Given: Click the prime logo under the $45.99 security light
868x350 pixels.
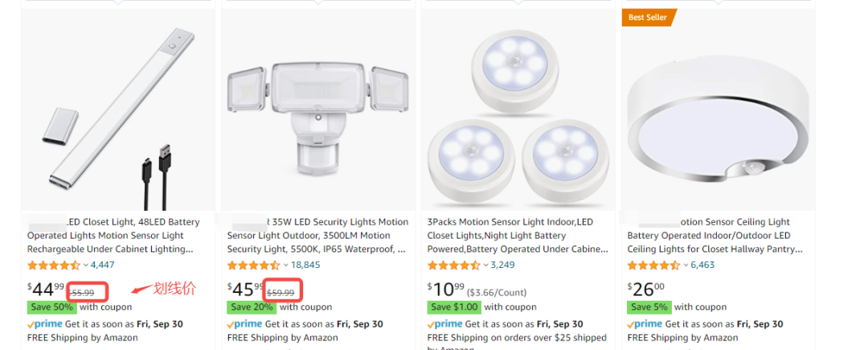Looking at the screenshot, I should click(244, 324).
